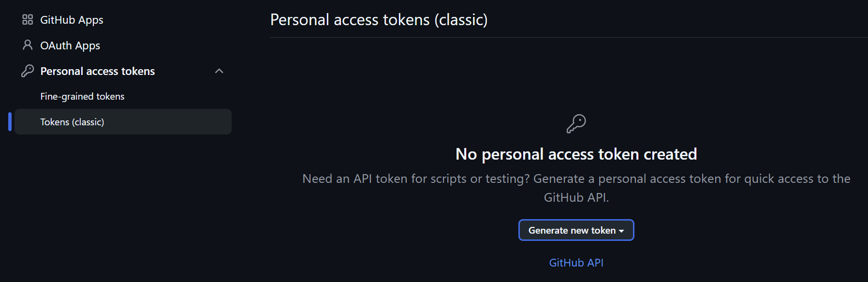868x282 pixels.
Task: Select the Tokens (classic) sidebar item
Action: point(72,121)
